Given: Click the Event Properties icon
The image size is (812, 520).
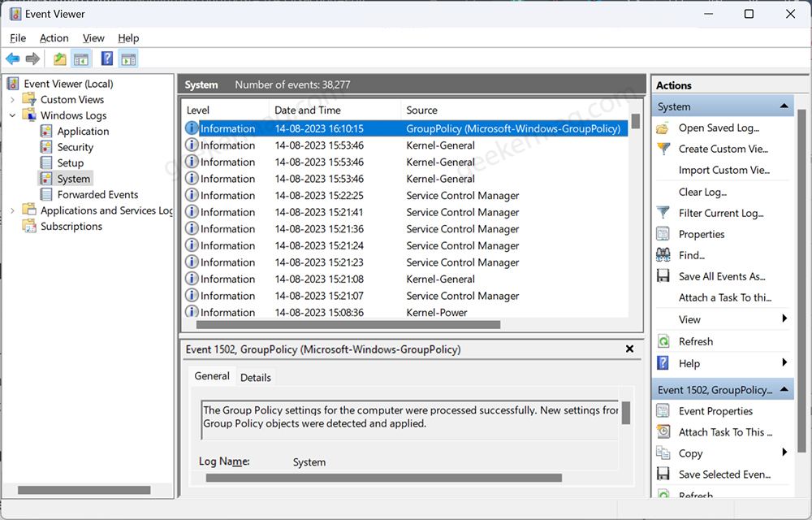Looking at the screenshot, I should pyautogui.click(x=663, y=411).
